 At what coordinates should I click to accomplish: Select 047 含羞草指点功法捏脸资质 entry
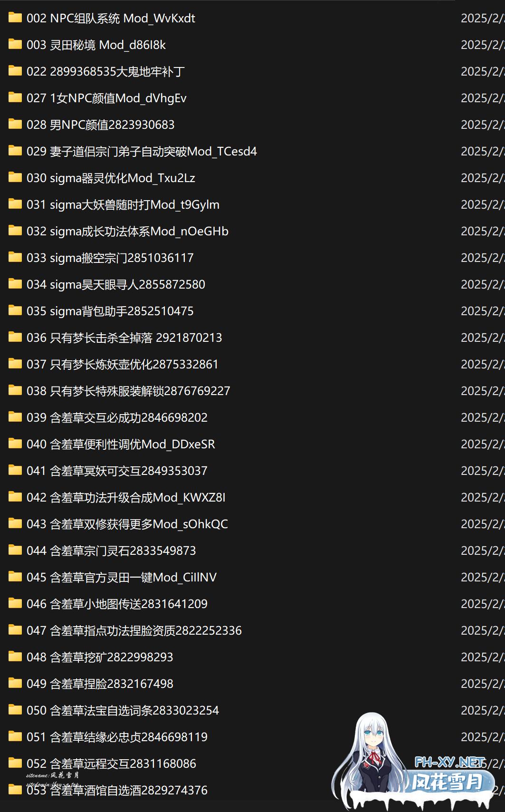(x=134, y=630)
